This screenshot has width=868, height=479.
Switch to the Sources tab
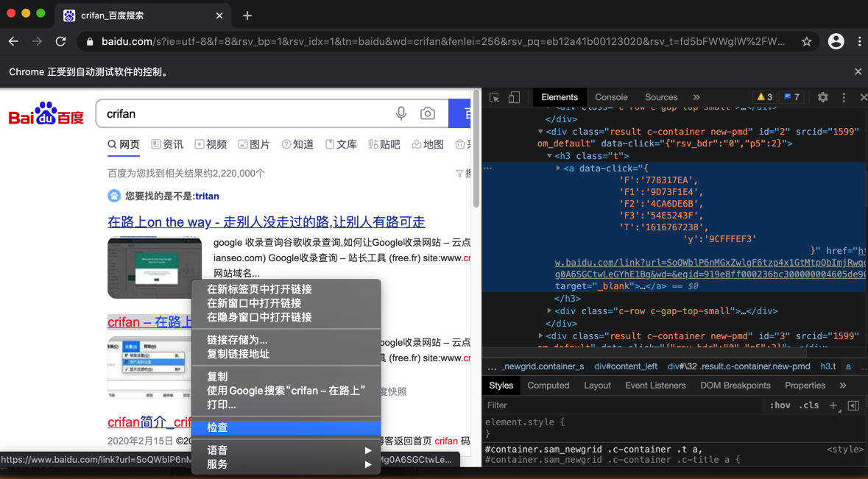[x=661, y=97]
